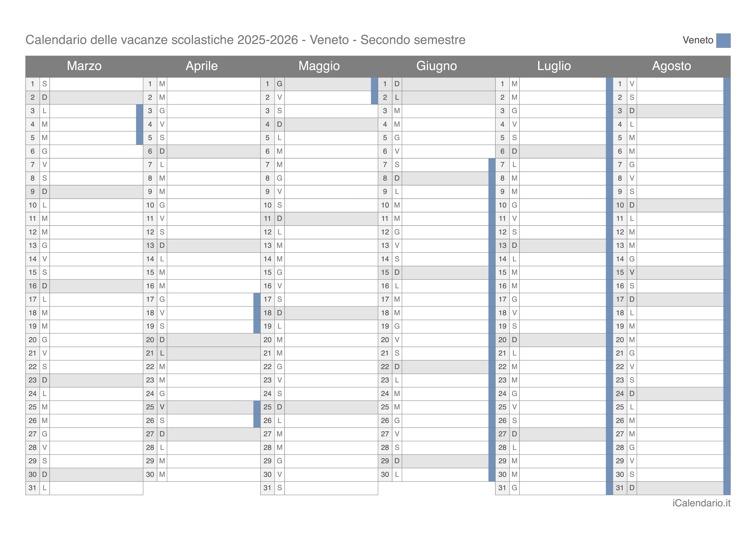Click day number 31 in Luglio

tap(502, 488)
